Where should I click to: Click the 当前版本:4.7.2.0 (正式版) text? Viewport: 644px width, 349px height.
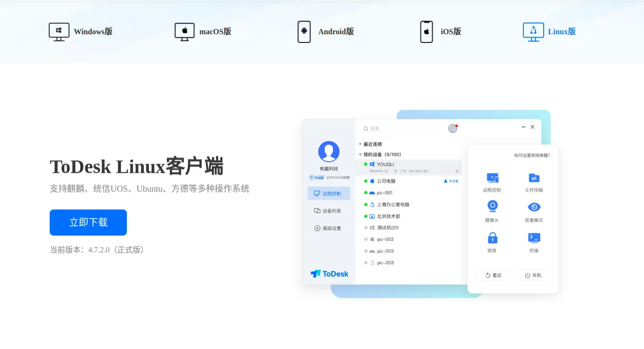point(97,250)
